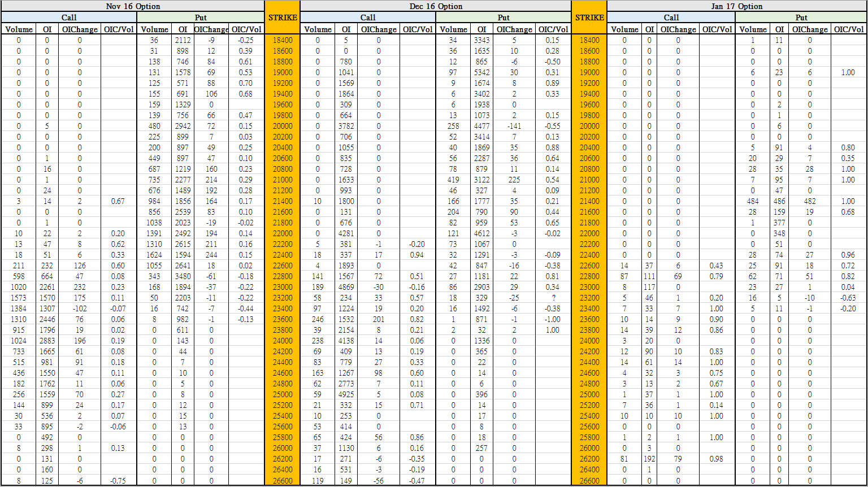Click the orange 26600 strike cell beside Jan calls
Screen dimensions: 868x487
pyautogui.click(x=589, y=480)
